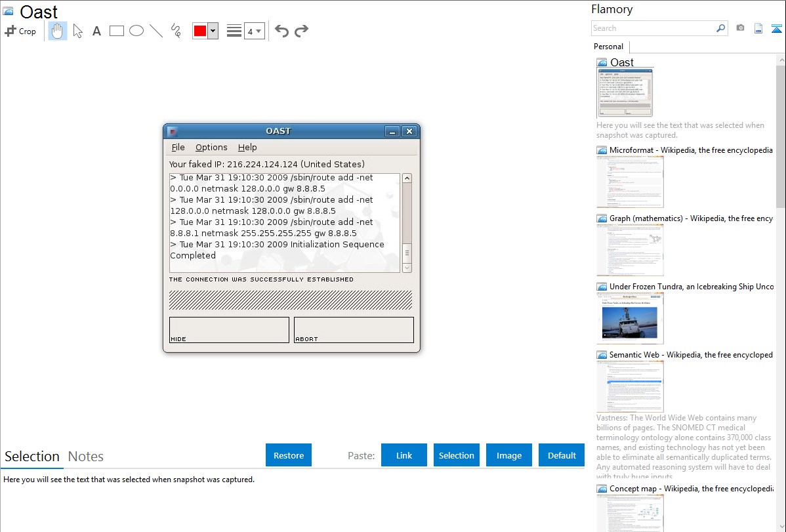Open the Personal tab

[609, 47]
